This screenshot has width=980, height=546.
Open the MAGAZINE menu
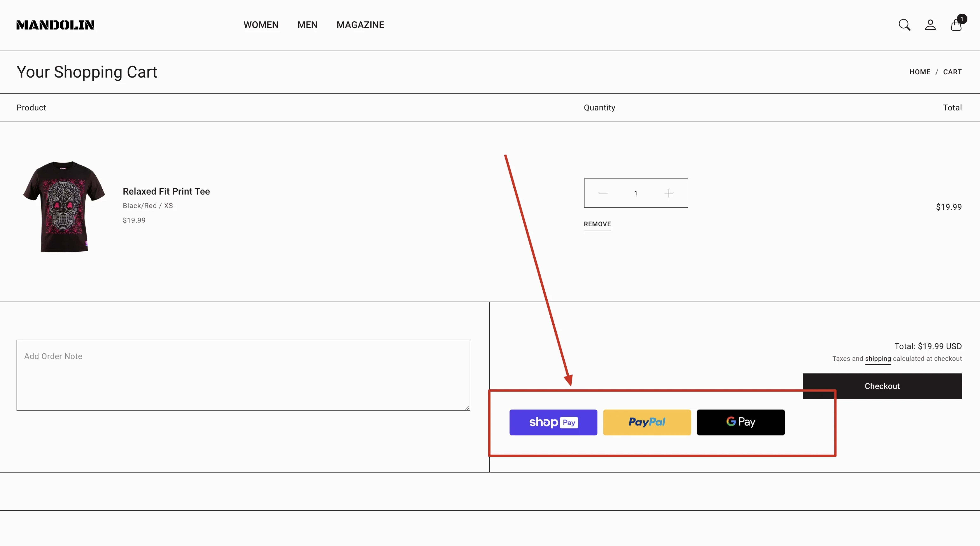(x=360, y=25)
